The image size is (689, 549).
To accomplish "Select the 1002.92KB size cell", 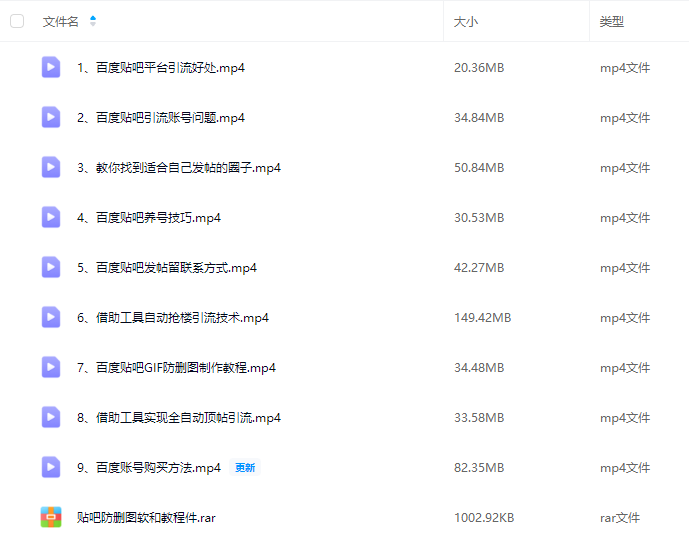I will pyautogui.click(x=484, y=518).
